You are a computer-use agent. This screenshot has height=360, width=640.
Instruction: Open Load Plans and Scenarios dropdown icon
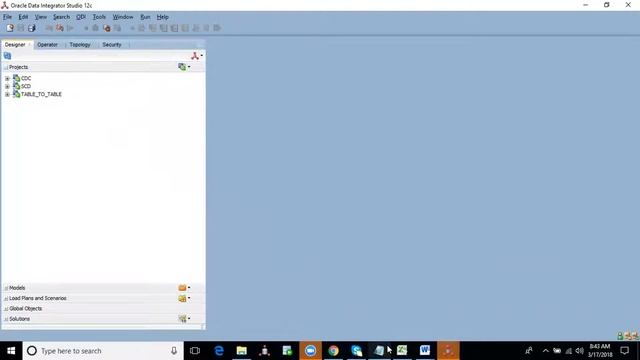[184, 298]
